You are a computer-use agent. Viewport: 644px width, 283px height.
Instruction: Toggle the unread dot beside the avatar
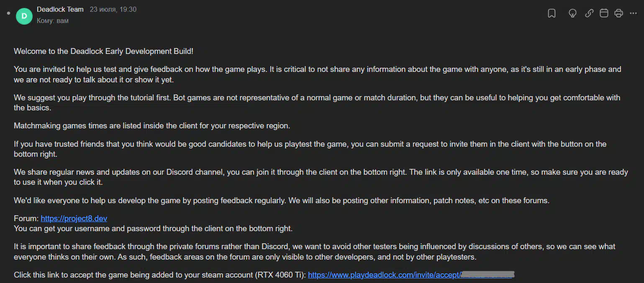(x=8, y=13)
